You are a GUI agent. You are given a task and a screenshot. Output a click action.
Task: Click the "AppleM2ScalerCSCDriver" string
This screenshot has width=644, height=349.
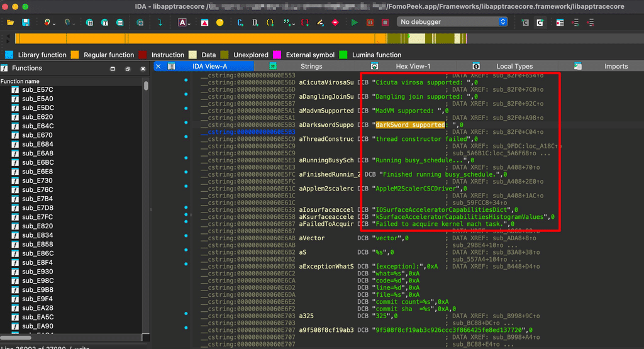416,189
